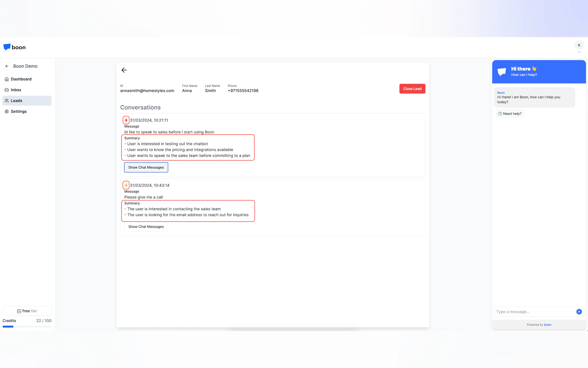
Task: Click the chat widget boon logo
Action: [x=501, y=72]
